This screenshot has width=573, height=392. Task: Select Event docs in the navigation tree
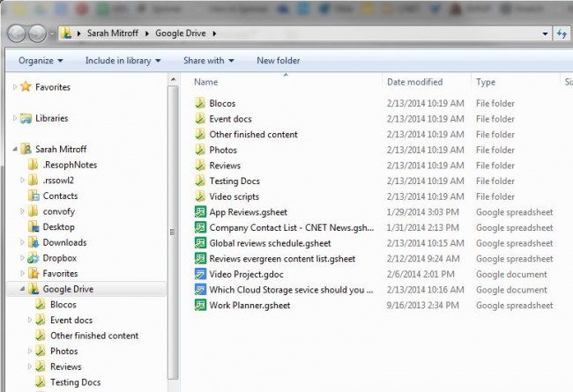tap(71, 321)
